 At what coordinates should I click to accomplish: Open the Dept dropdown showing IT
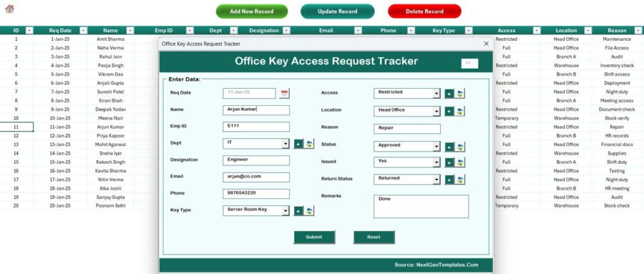[286, 144]
